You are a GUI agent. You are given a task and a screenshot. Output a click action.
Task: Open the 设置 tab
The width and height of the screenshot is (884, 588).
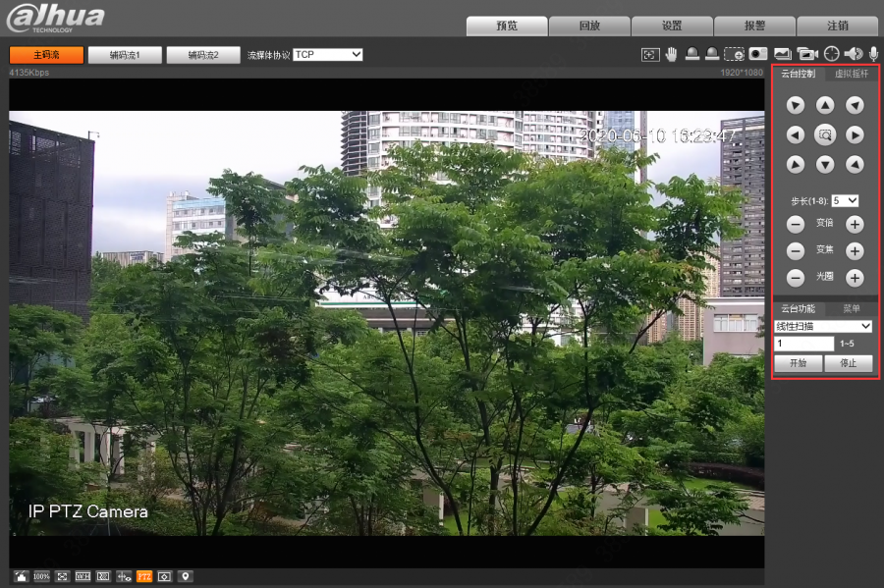(x=672, y=26)
